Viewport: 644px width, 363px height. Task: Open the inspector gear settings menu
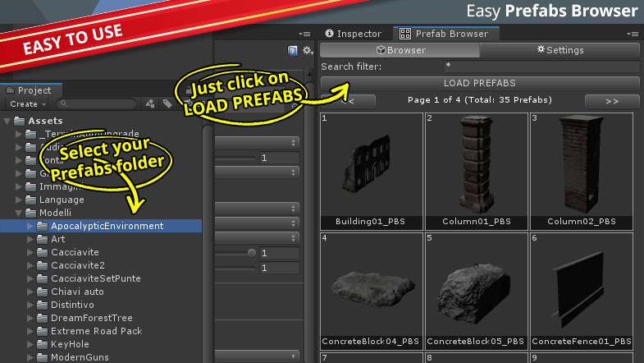coord(308,51)
